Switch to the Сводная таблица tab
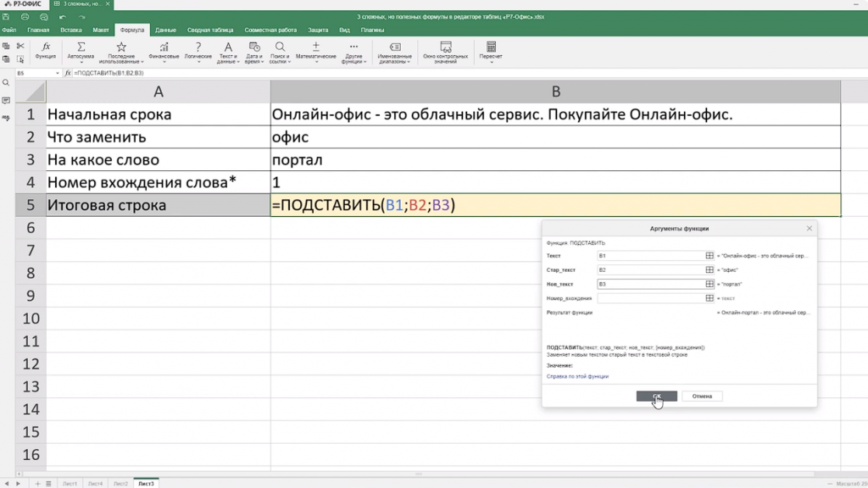The width and height of the screenshot is (868, 488). [x=210, y=30]
